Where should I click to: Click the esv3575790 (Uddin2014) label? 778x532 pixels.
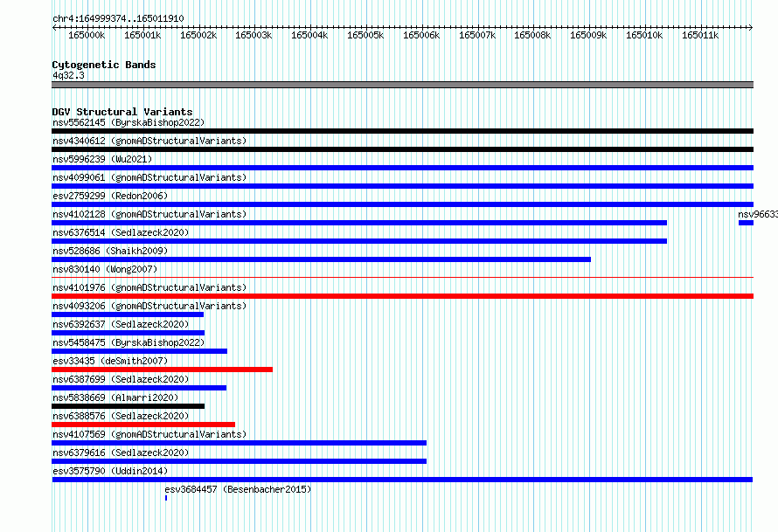click(110, 471)
